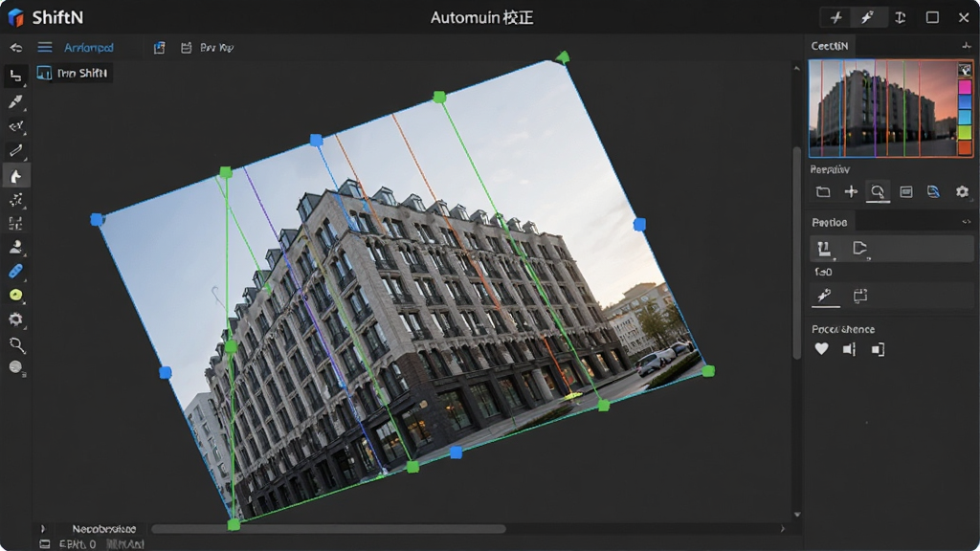Pick the yellow circle tool
This screenshot has height=551, width=980.
point(15,295)
